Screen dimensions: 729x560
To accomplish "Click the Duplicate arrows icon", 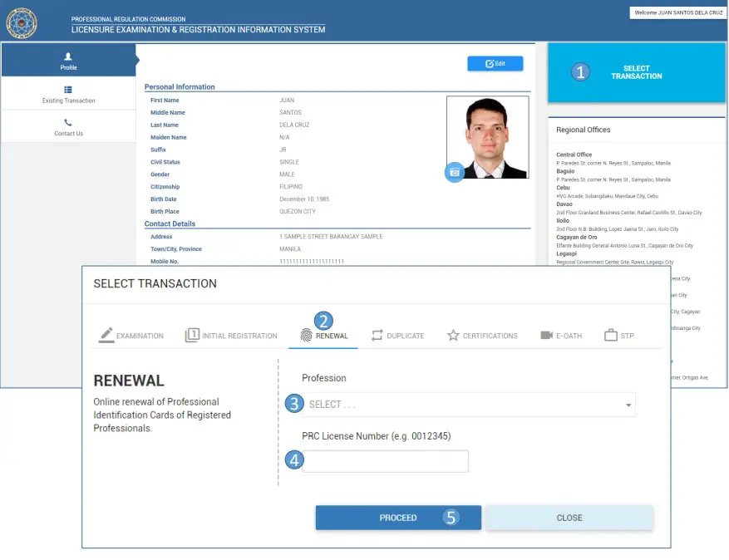I will click(377, 335).
